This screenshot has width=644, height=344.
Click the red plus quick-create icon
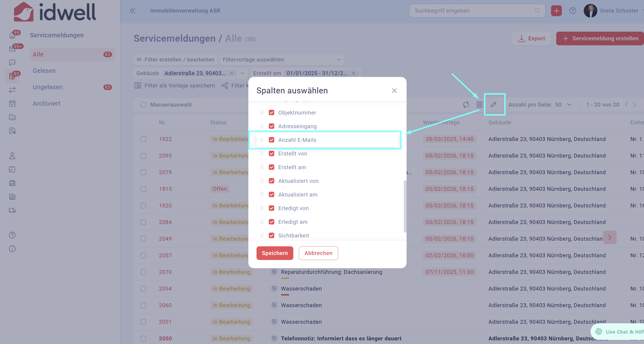[x=556, y=11]
